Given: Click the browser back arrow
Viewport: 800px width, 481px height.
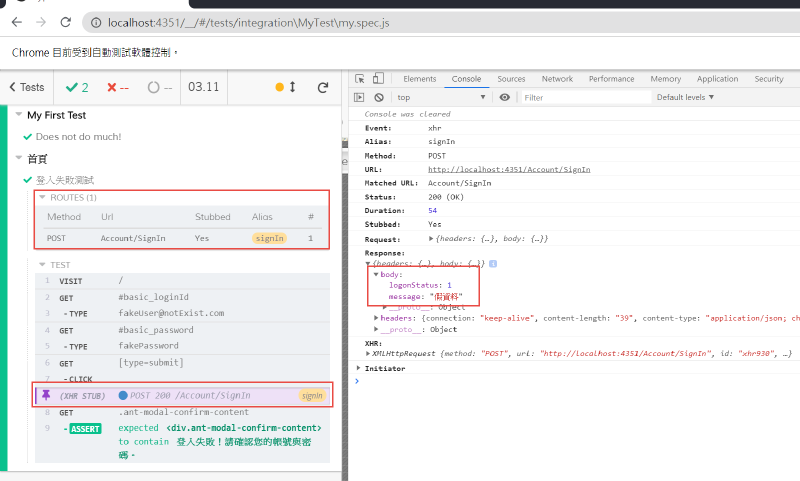Looking at the screenshot, I should [17, 21].
